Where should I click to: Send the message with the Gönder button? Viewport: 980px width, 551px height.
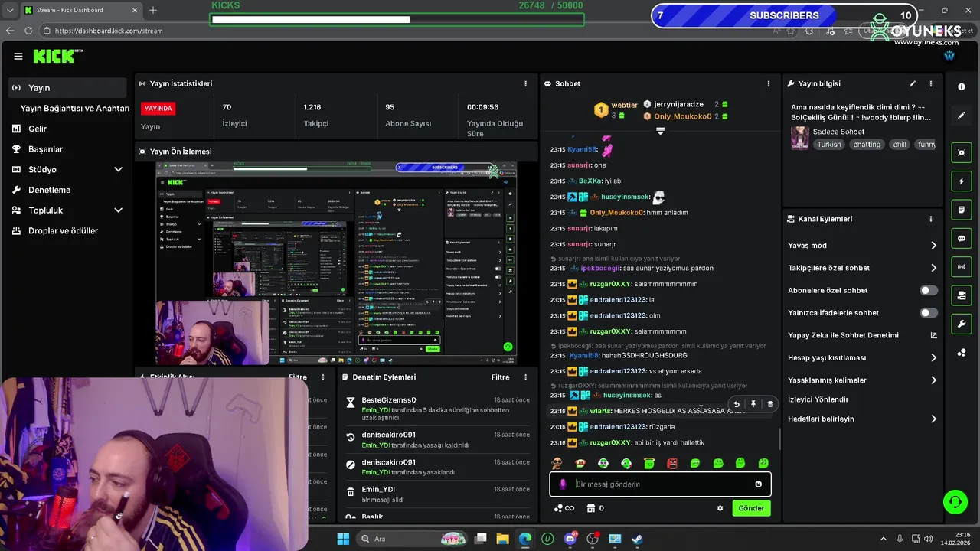coord(751,508)
